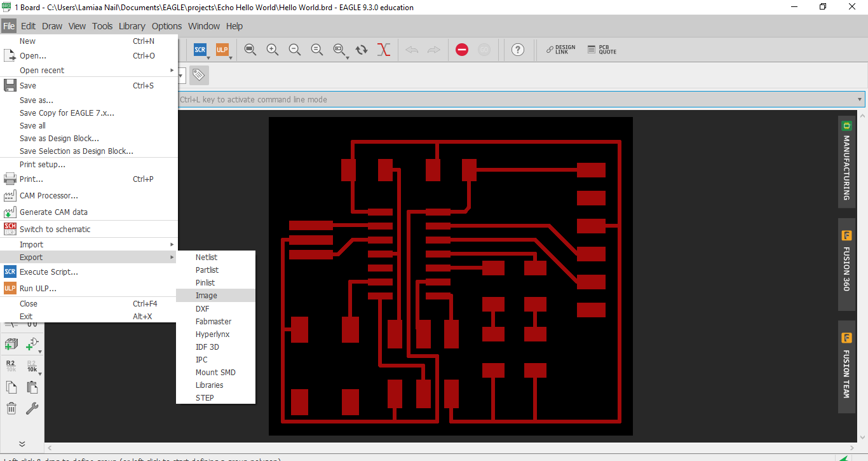Choose DXF from the Export submenu

click(x=215, y=308)
